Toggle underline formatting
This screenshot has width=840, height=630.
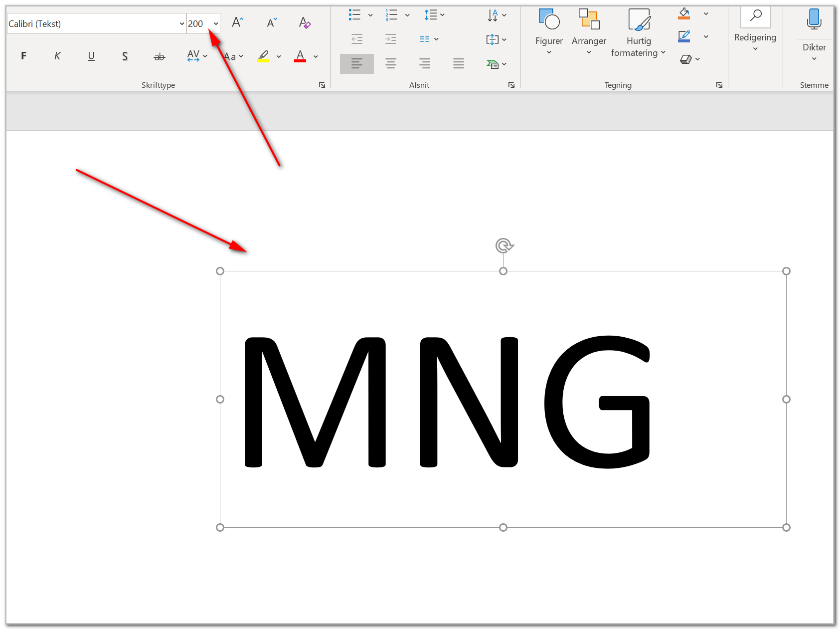pos(91,56)
